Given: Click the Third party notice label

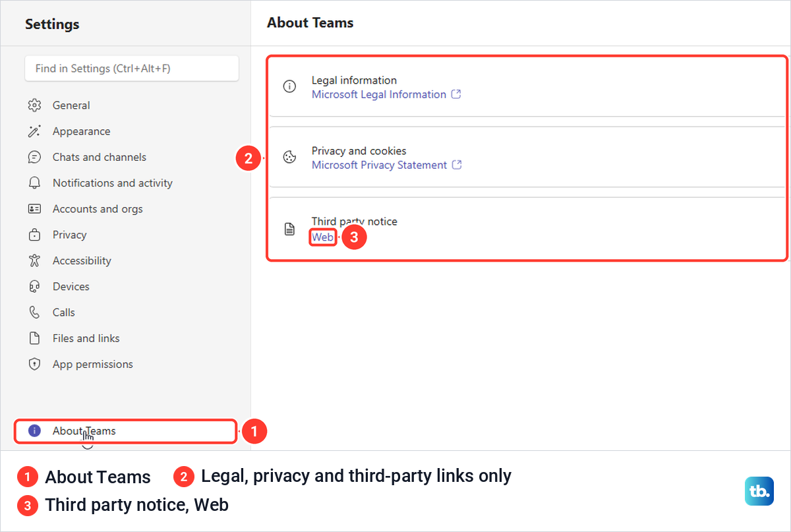Looking at the screenshot, I should coord(355,222).
